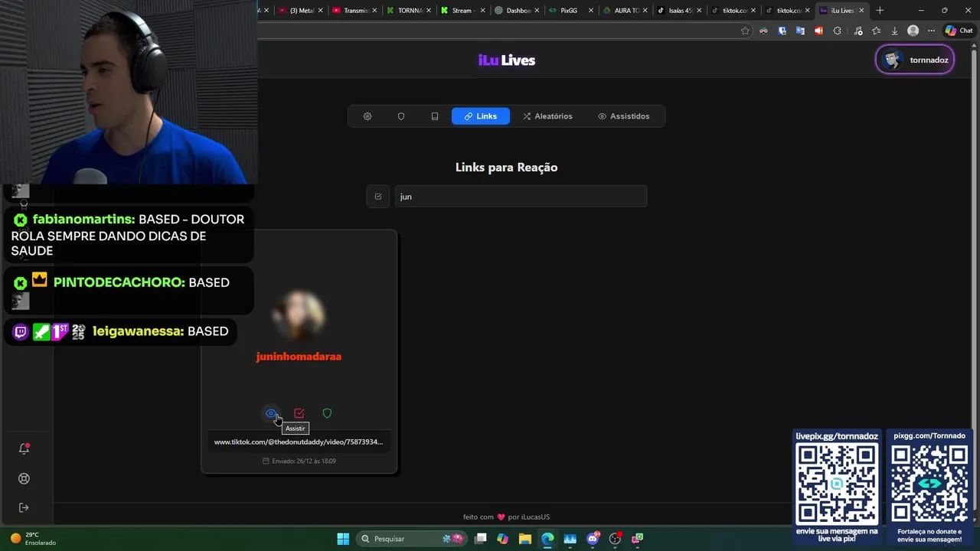
Task: Switch to the TORNNA Kick browser tab
Action: coord(410,11)
